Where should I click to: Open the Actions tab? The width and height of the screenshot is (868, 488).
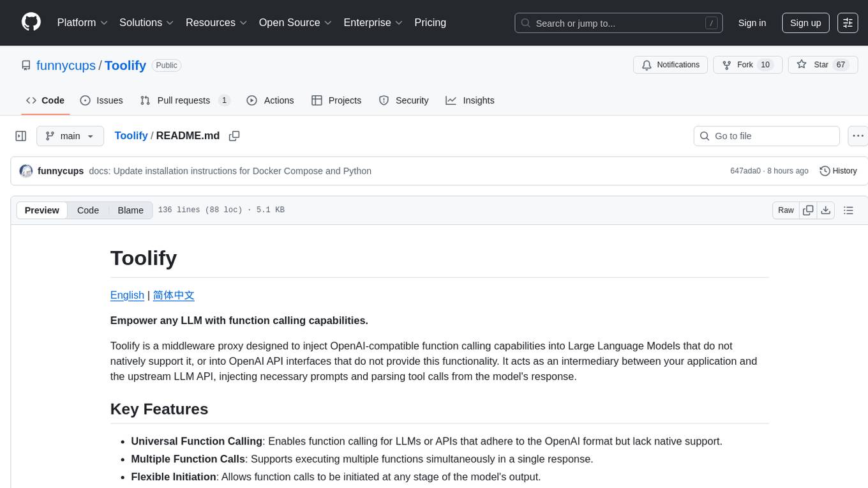[270, 100]
